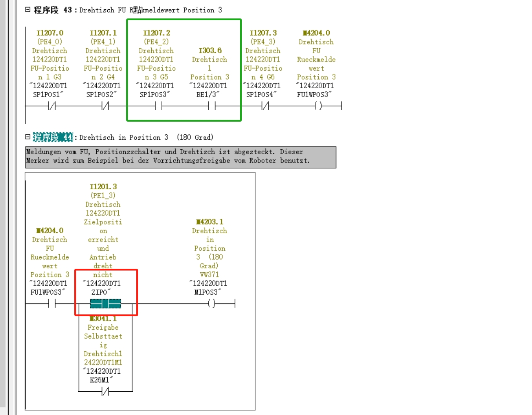Click the highlighted ZIPO contact
Screen dimensions: 532x415
click(105, 303)
